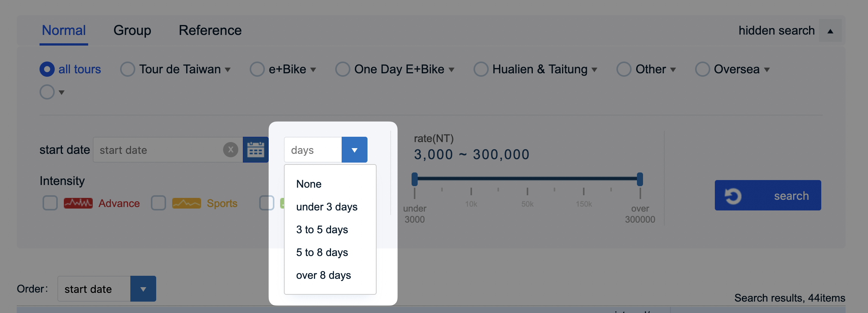
Task: Expand the Hualien & Taitung dropdown
Action: (595, 70)
